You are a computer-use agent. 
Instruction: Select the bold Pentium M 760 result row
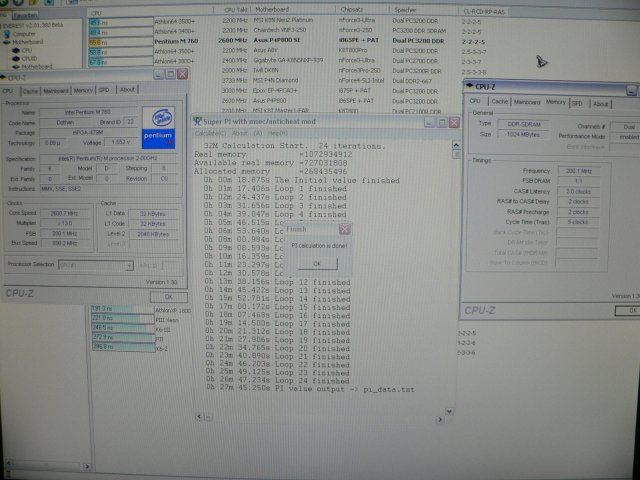pyautogui.click(x=286, y=41)
